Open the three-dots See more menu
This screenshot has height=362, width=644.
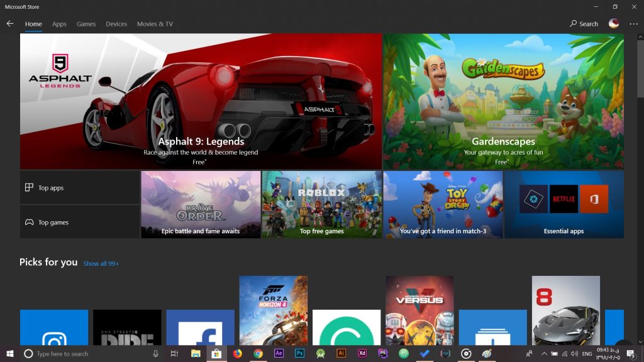tap(633, 24)
